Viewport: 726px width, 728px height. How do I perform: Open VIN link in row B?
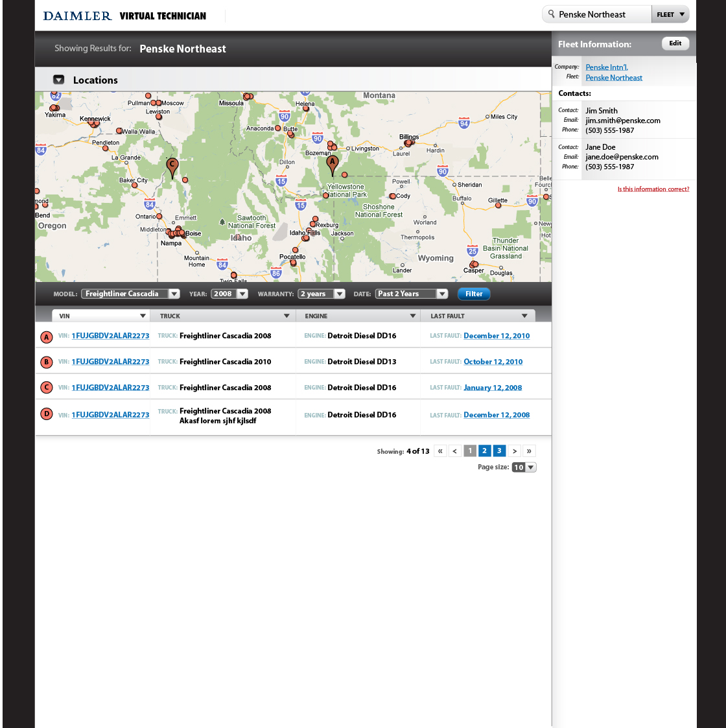point(110,362)
